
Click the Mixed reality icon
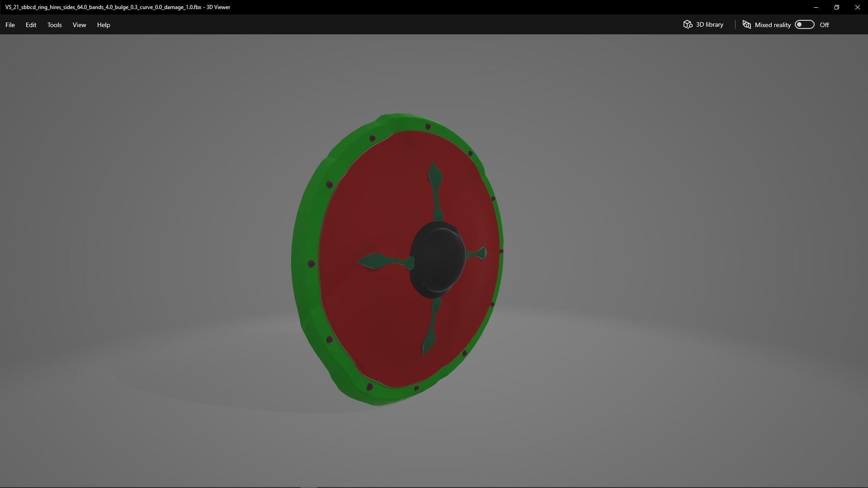coord(747,25)
